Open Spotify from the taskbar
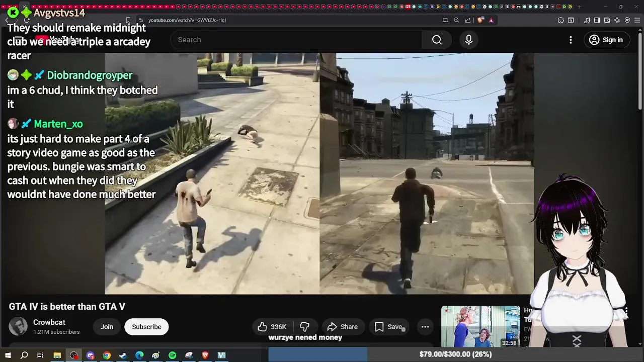Screen dimensions: 644x362 [172, 355]
